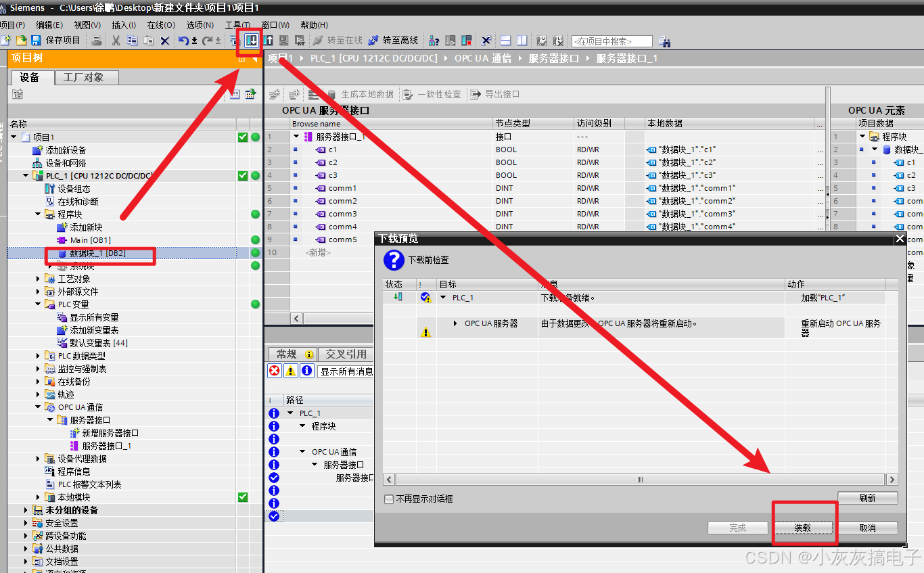Click 刷新 refresh button in download dialog

click(868, 498)
